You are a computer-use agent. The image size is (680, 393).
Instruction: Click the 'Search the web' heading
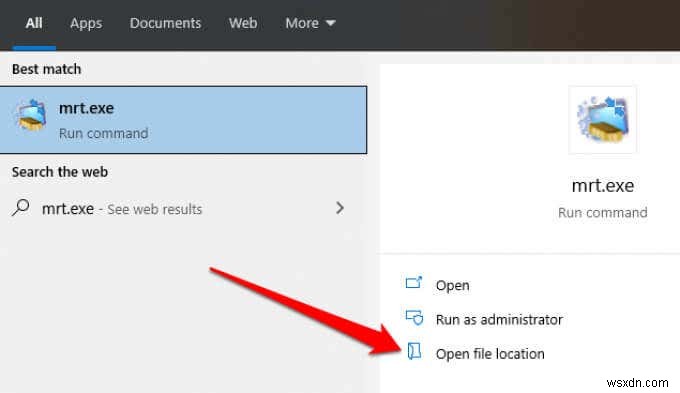(x=60, y=172)
